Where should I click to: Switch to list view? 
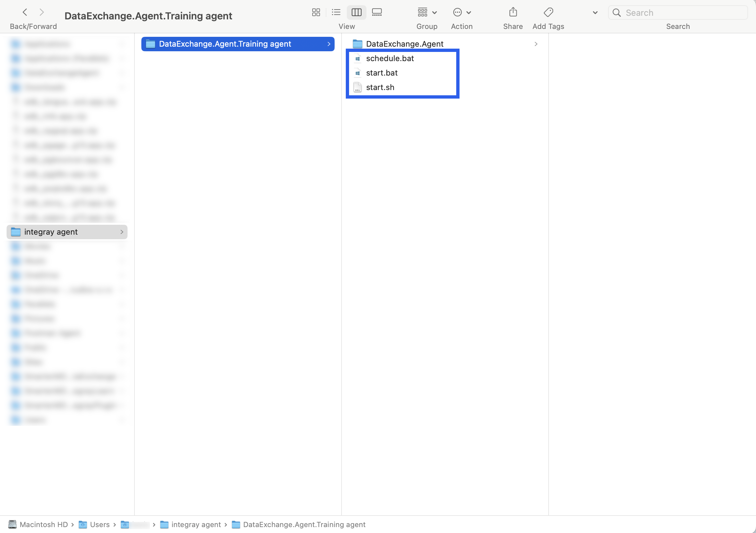click(336, 12)
